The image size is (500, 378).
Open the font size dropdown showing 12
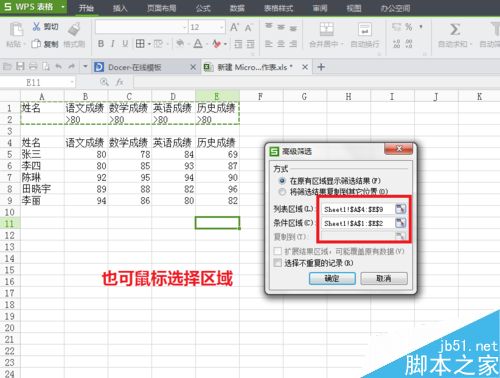pos(221,27)
